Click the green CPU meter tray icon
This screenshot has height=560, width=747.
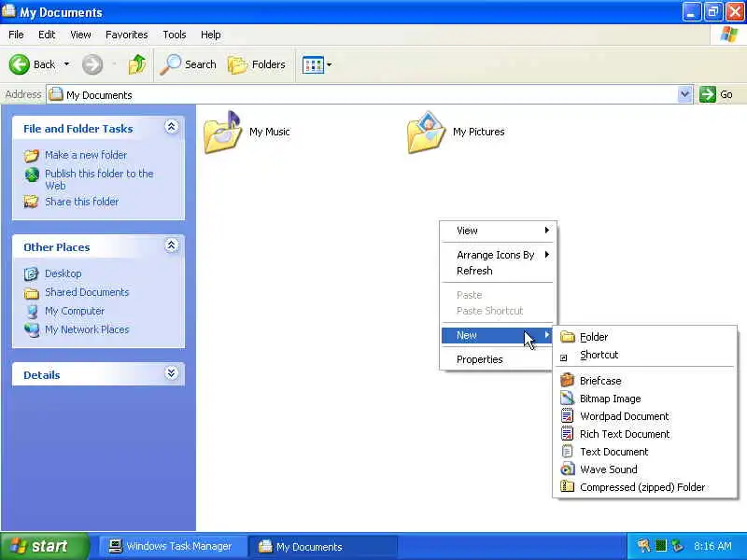(x=661, y=546)
